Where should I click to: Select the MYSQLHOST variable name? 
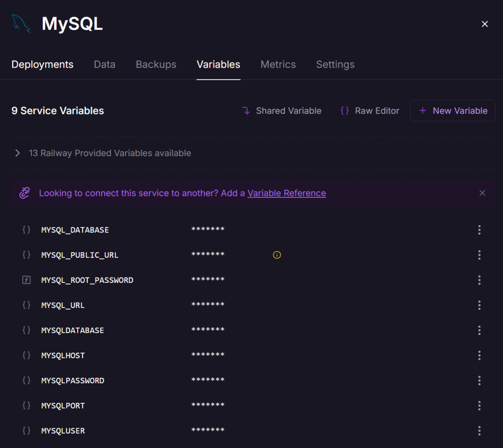[x=63, y=356]
